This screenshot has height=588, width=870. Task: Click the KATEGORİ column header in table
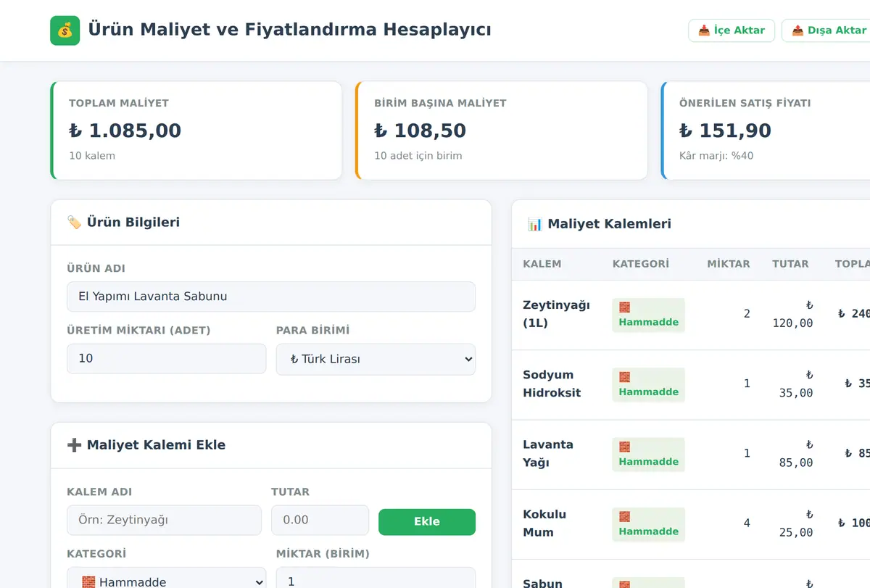(641, 264)
